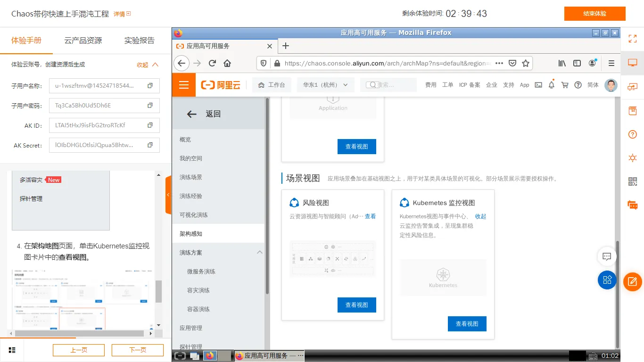Open the orange chat bubble icon in right sidebar
Viewport: 644px width, 362px height.
(633, 205)
